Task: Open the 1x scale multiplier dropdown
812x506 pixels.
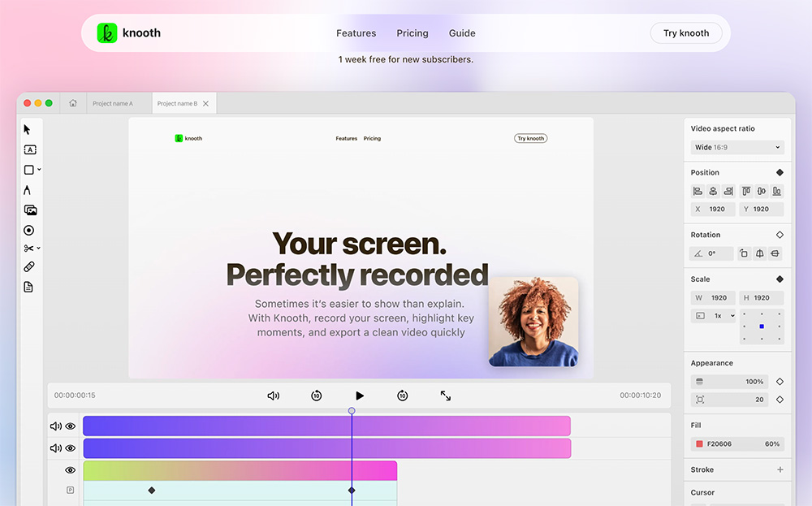Action: click(713, 315)
